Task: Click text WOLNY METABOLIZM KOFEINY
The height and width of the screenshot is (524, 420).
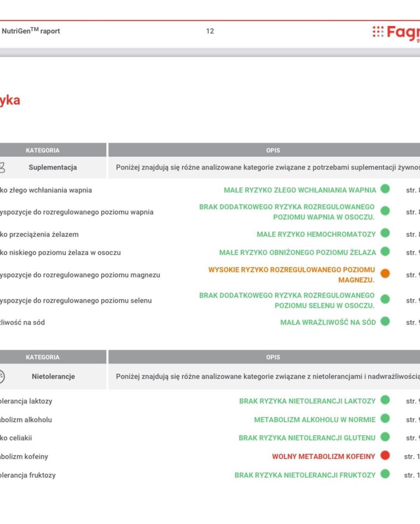Action: [x=324, y=457]
